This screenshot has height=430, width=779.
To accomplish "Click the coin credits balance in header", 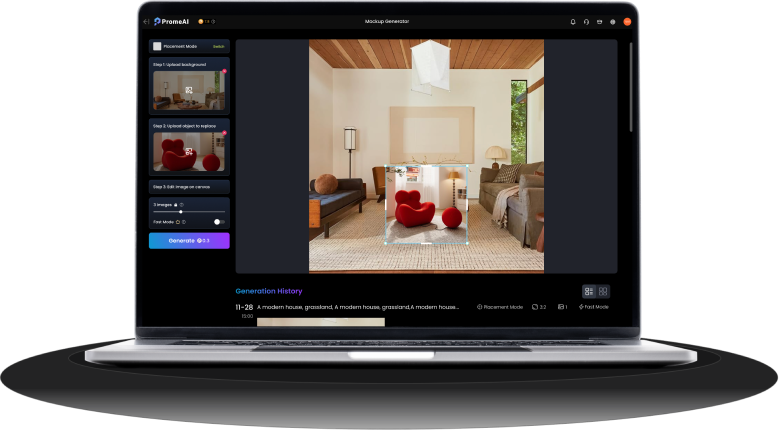I will click(x=206, y=21).
